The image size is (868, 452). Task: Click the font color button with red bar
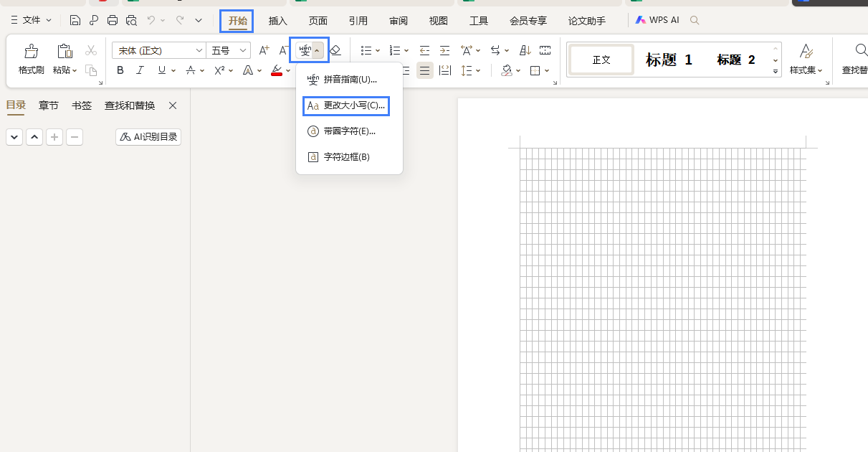[x=277, y=70]
